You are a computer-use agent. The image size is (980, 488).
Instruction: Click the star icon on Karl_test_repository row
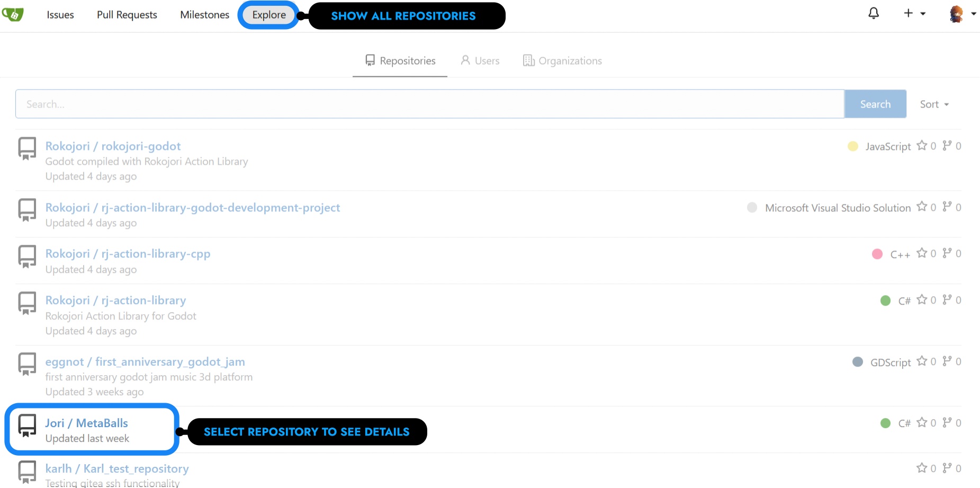point(922,468)
